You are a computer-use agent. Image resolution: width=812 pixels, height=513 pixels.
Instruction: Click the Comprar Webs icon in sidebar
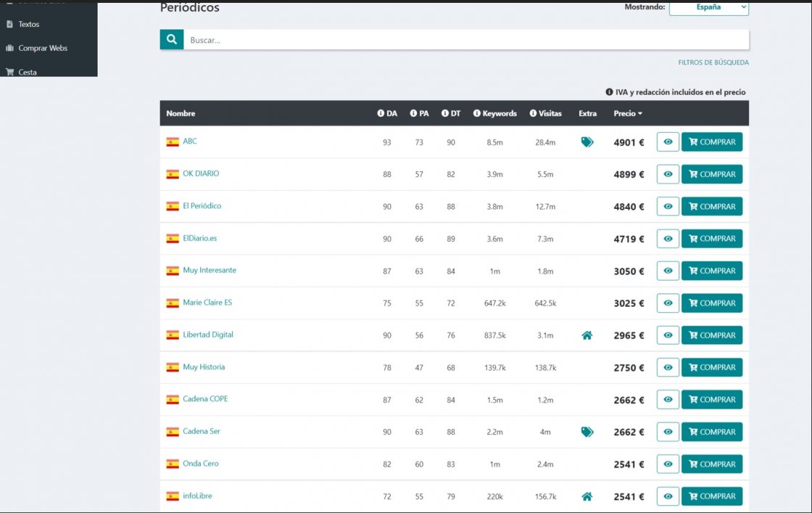pyautogui.click(x=9, y=48)
